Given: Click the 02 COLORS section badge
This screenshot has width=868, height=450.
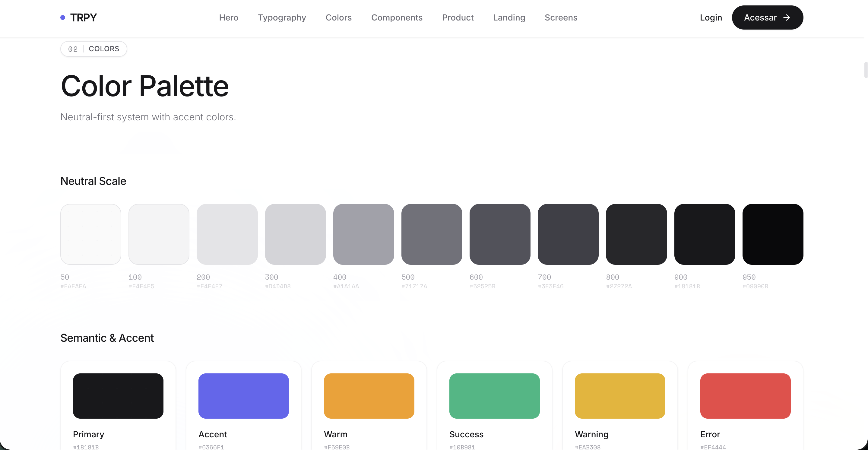Looking at the screenshot, I should (x=94, y=49).
